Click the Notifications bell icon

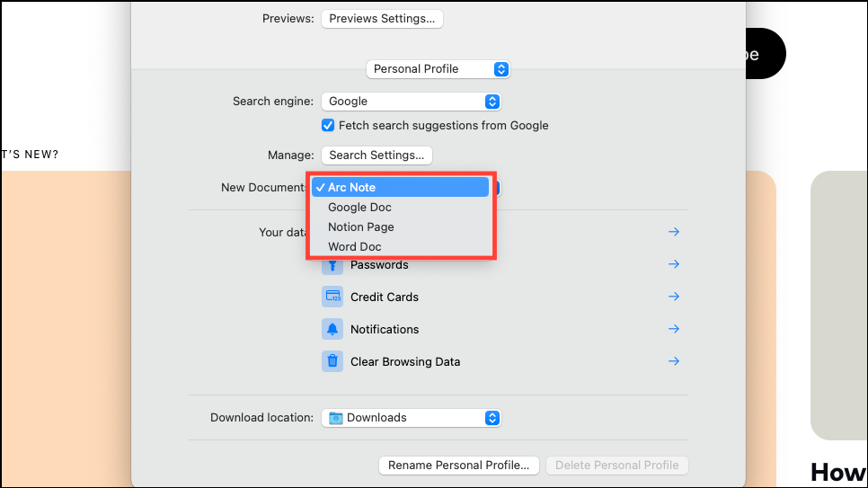332,329
